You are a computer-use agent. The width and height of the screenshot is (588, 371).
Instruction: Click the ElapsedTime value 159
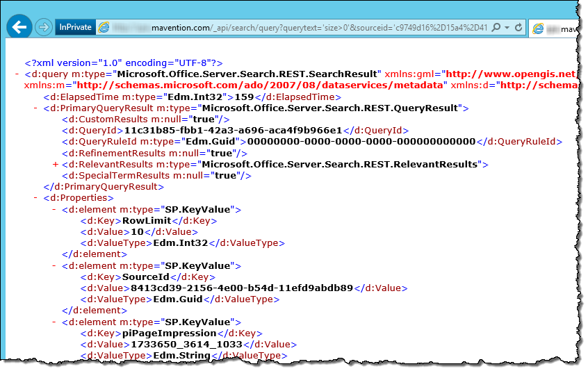[x=244, y=97]
